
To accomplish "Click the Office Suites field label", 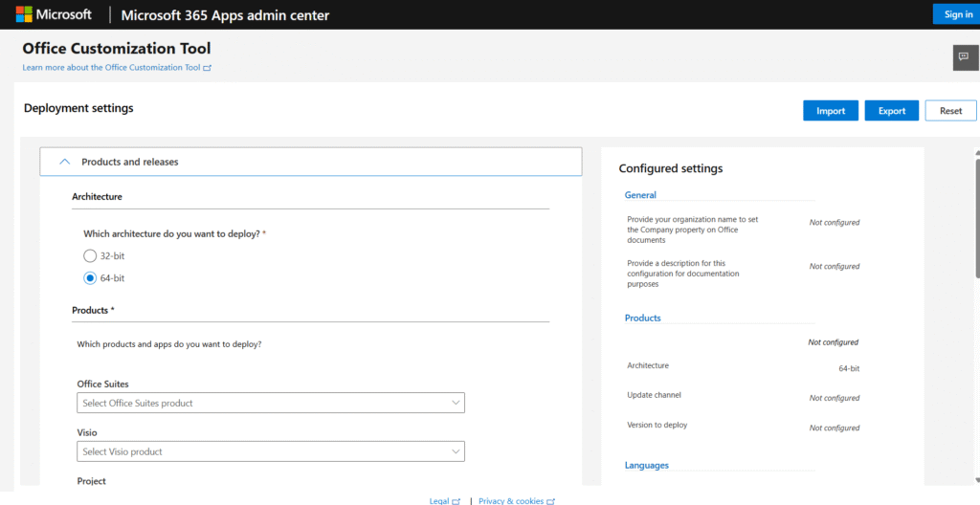I will [x=103, y=384].
